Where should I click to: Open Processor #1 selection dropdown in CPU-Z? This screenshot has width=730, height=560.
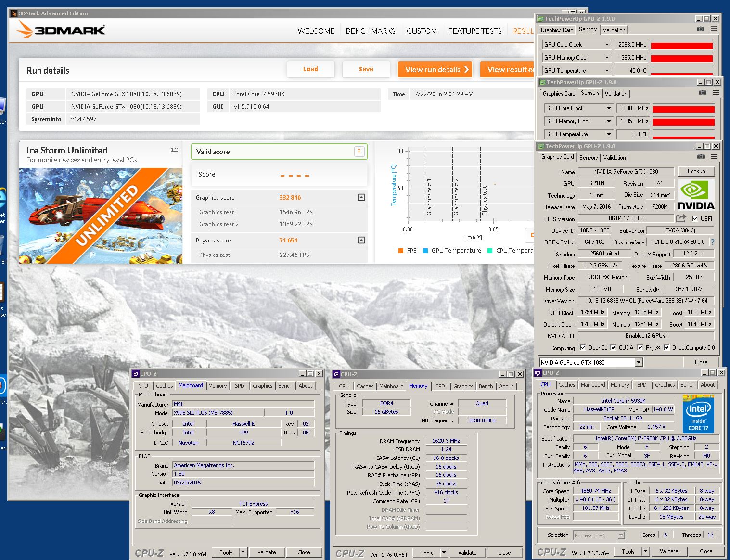click(x=621, y=535)
